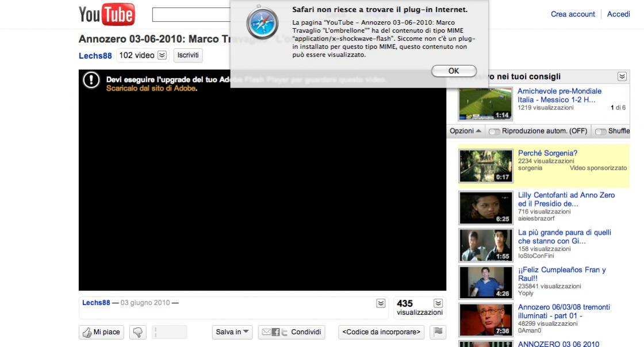Open ANNOZERO 03 06 2010 title link
This screenshot has width=644, height=347.
[x=558, y=344]
